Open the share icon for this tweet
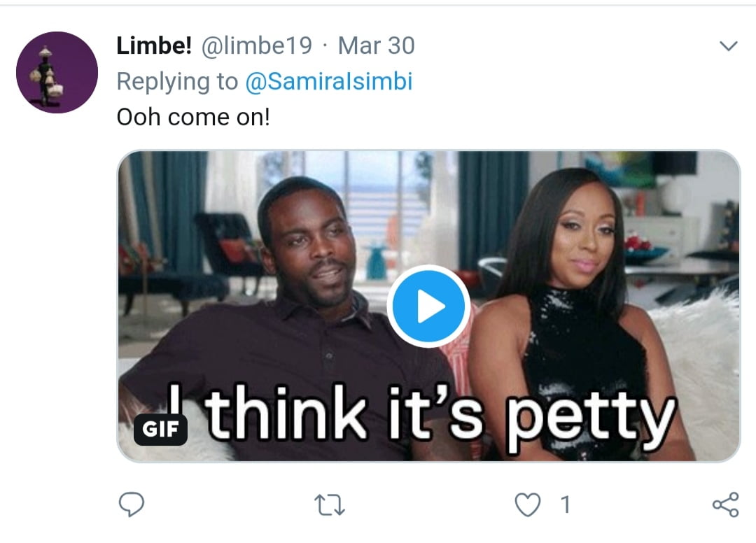Viewport: 756px width, 543px height. tap(724, 505)
